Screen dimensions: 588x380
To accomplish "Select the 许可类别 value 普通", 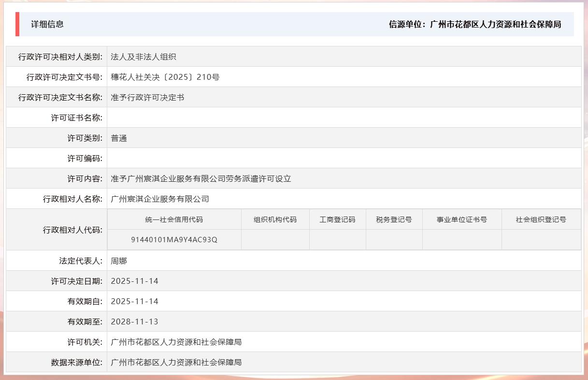I will 118,138.
